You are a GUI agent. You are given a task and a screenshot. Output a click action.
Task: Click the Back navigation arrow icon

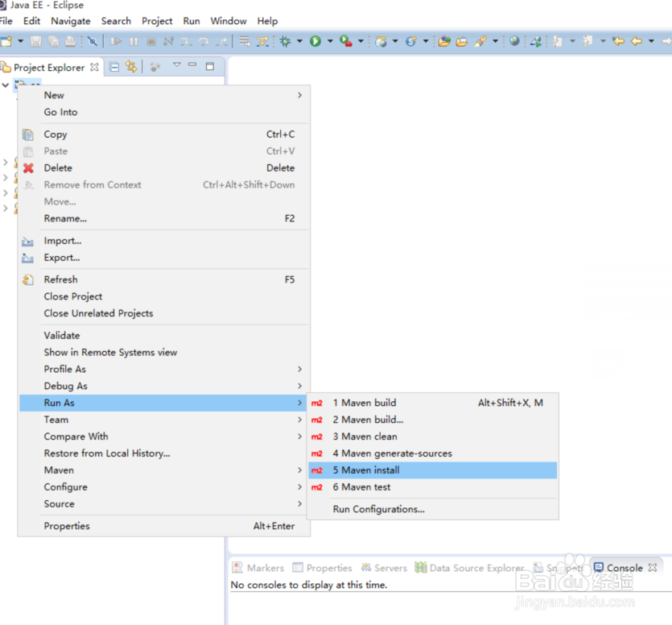click(x=637, y=42)
